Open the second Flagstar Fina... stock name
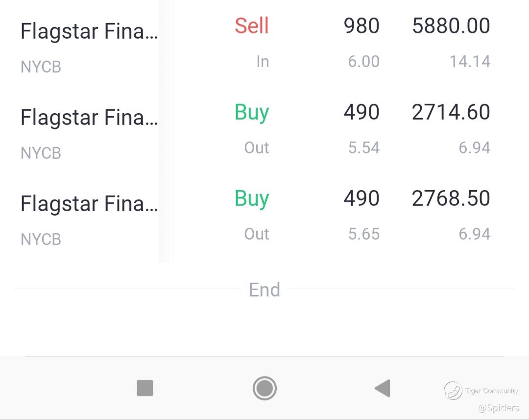The image size is (529, 420). tap(89, 118)
